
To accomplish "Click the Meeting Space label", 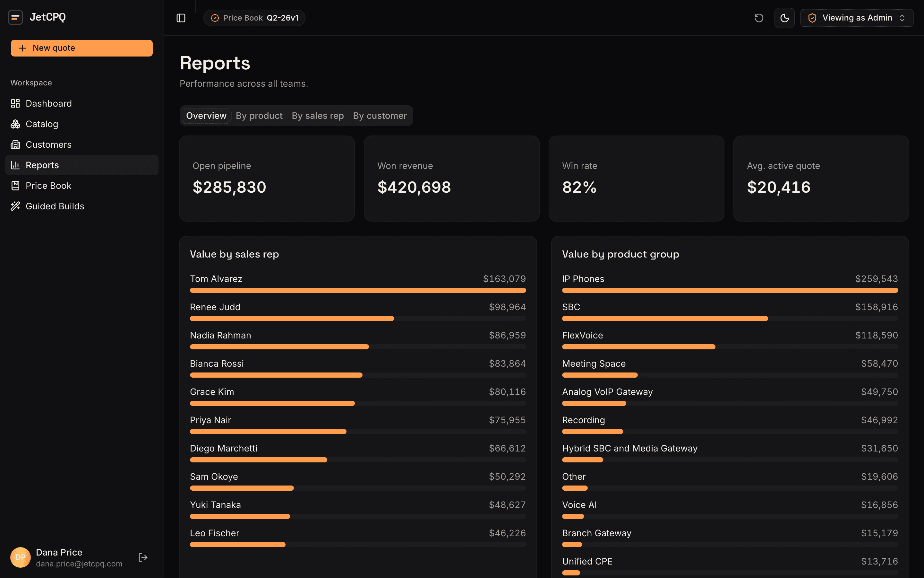I will point(594,363).
